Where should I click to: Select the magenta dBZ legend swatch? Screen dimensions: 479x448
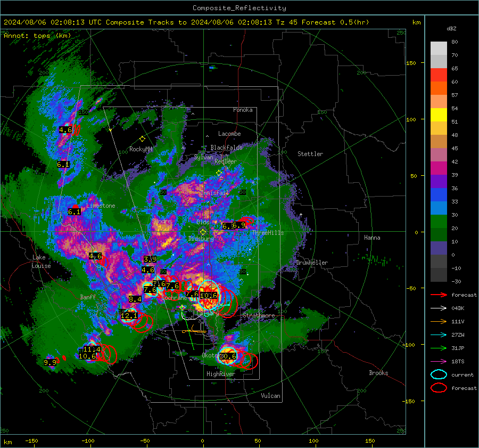(439, 168)
